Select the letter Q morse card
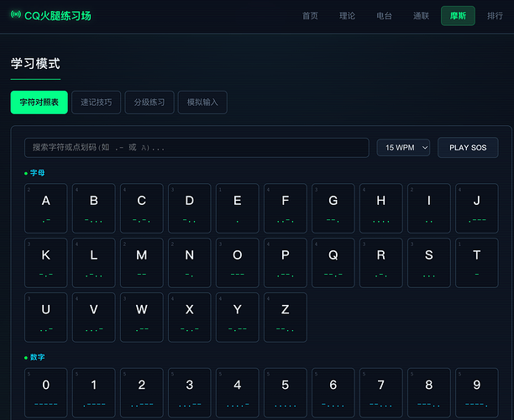Screen dimensions: 514x420 [x=333, y=263]
